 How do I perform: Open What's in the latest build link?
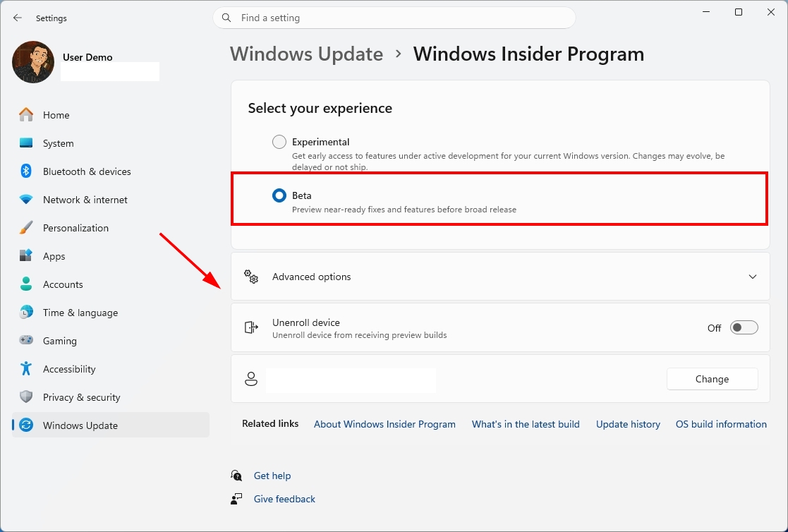click(x=526, y=424)
